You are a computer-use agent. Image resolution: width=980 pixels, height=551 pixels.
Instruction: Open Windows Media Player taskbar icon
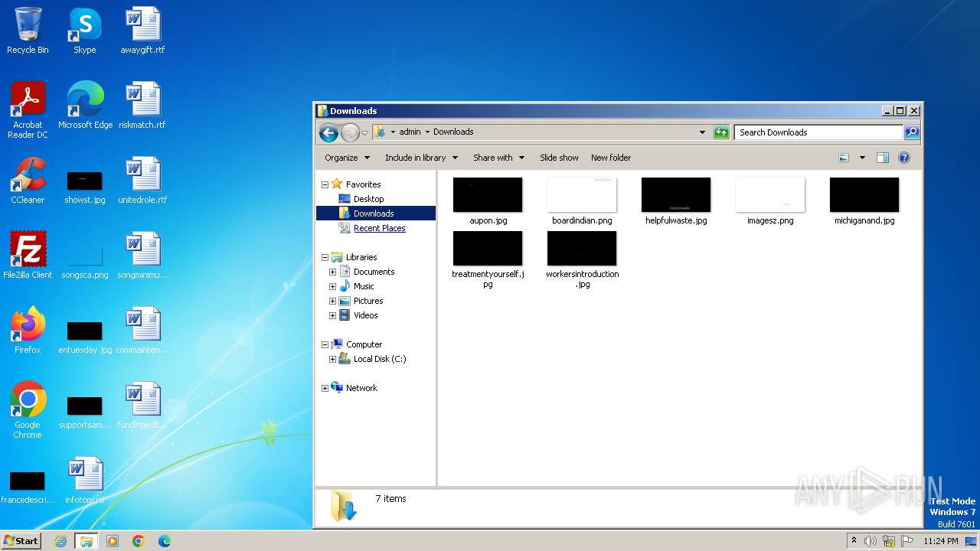click(113, 541)
